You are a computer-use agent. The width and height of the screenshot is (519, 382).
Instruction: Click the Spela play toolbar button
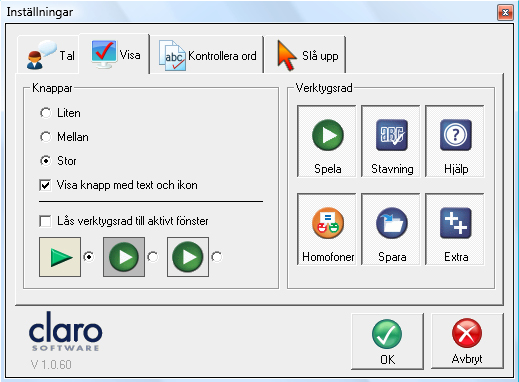tap(327, 141)
